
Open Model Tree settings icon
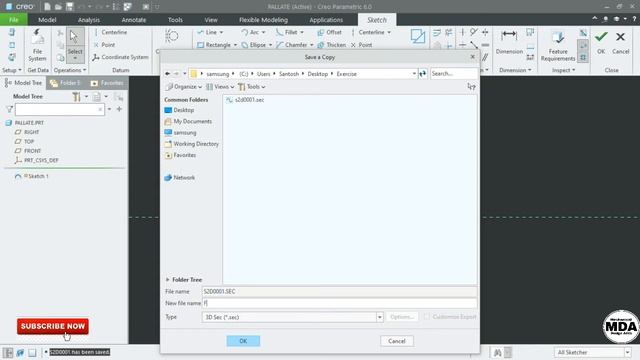coord(76,97)
